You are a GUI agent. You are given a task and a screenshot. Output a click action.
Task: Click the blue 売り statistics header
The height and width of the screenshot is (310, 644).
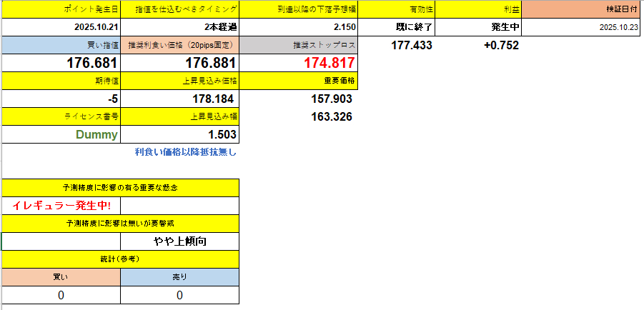point(180,276)
